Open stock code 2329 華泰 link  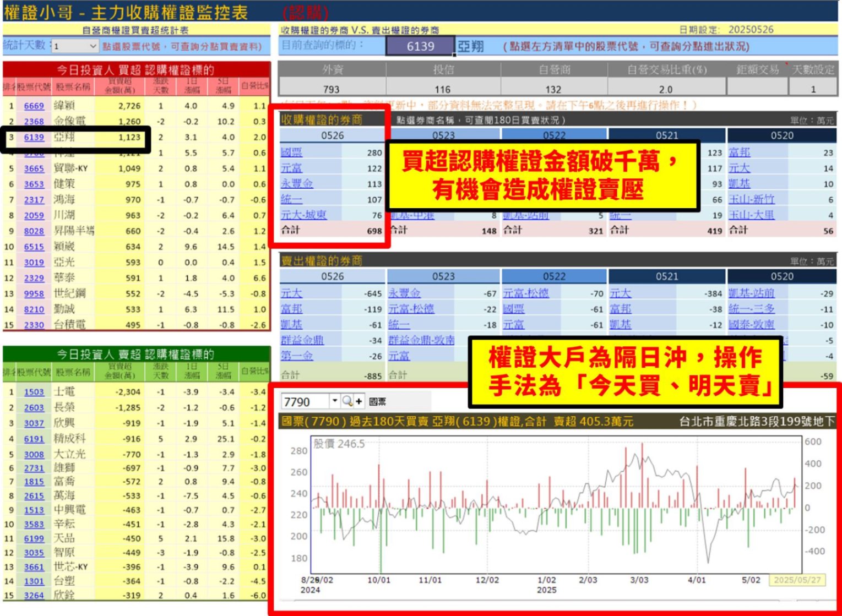click(34, 278)
